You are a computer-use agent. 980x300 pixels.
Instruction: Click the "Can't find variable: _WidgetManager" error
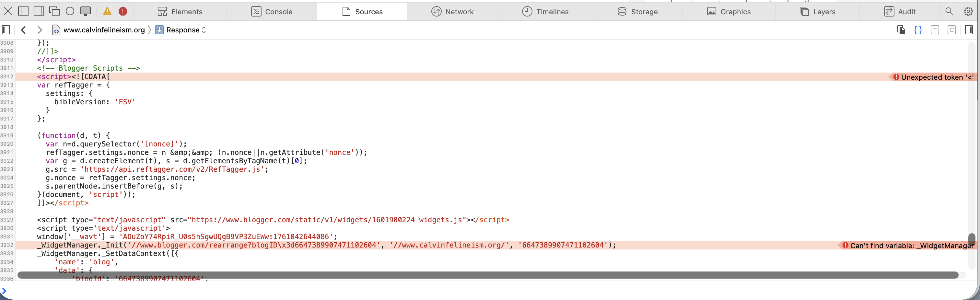tap(907, 246)
